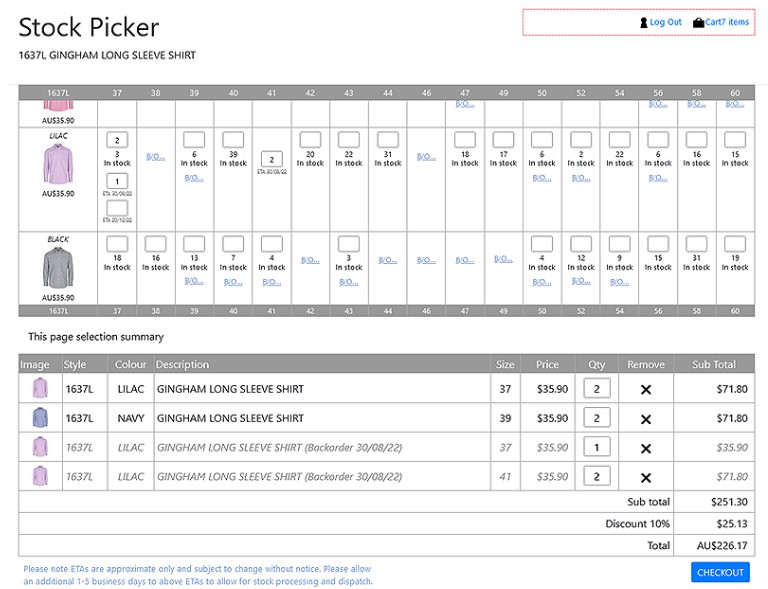Remove the Navy size 39 shirt row
The height and width of the screenshot is (589, 768).
pyautogui.click(x=645, y=419)
